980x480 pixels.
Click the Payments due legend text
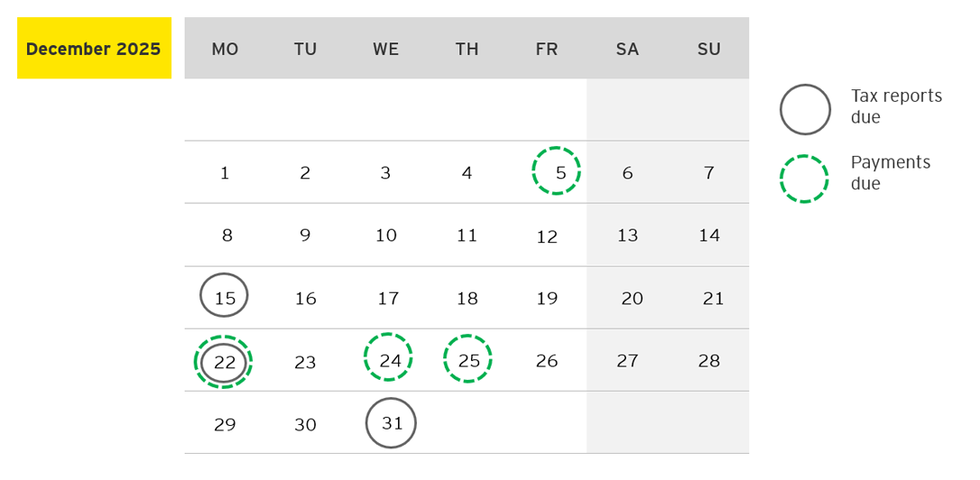890,173
